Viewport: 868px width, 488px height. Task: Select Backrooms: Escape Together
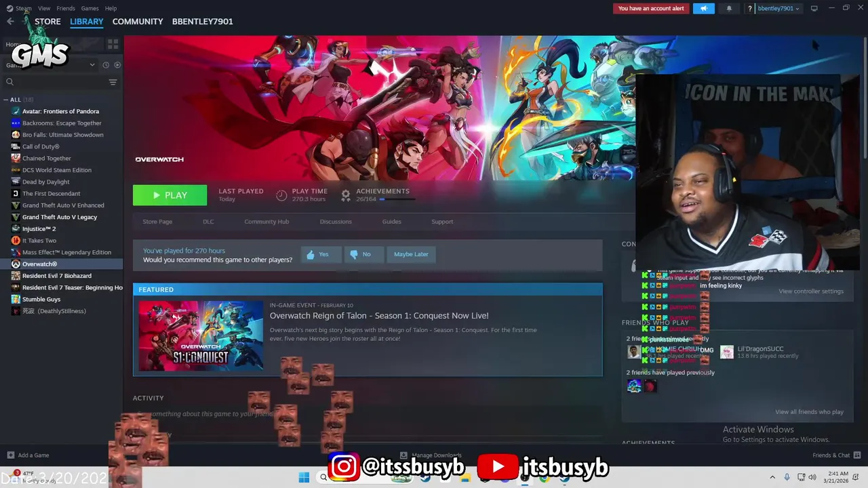click(x=62, y=123)
